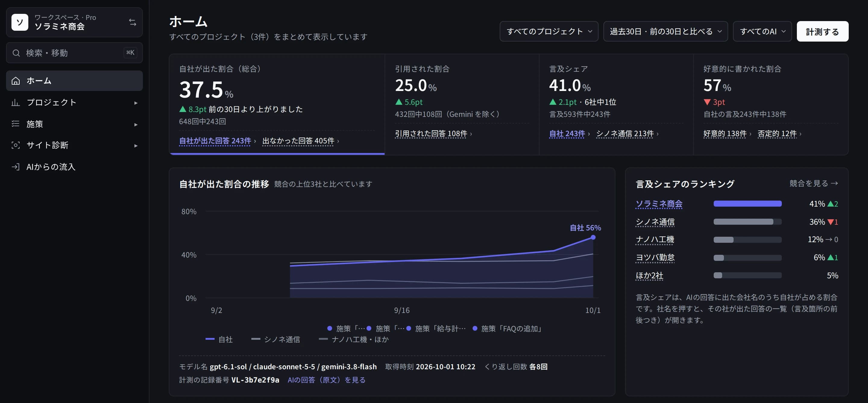Screen dimensions: 868x403
Task: Click the 検索・移動 search field
Action: click(74, 53)
